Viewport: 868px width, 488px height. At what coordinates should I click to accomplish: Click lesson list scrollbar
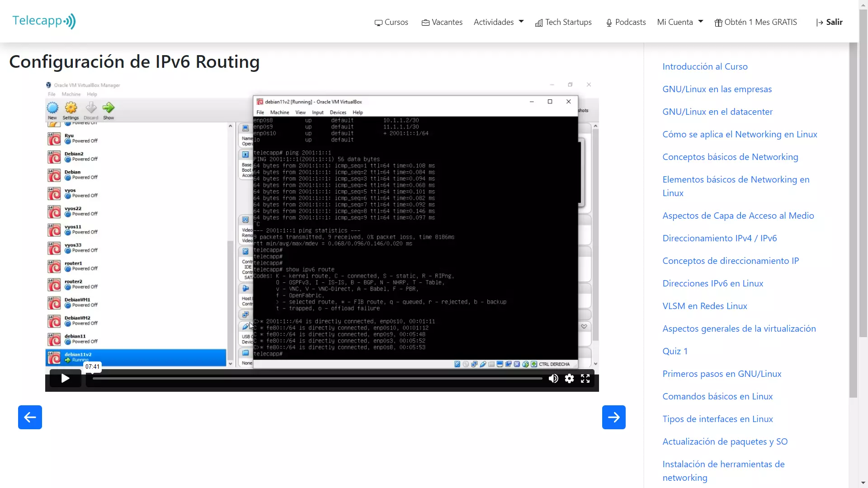tap(853, 217)
